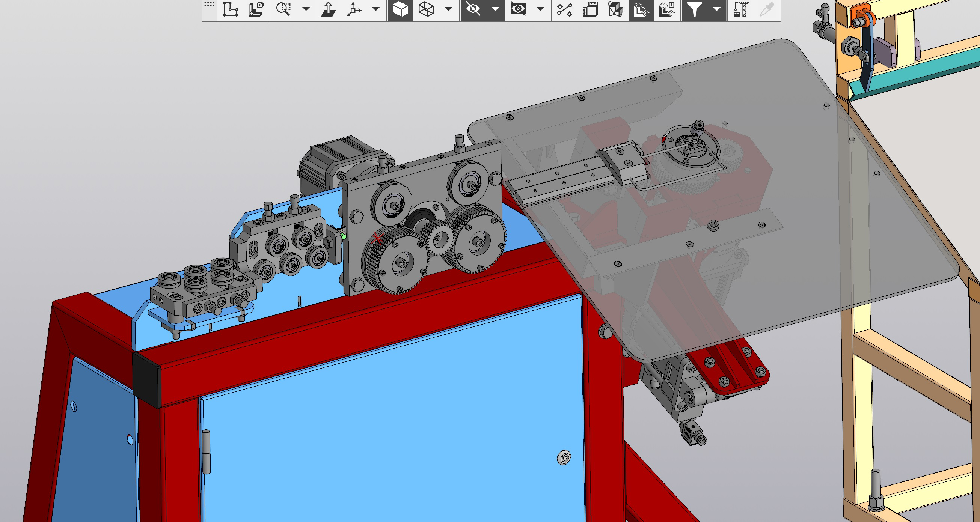Expand the dropdown next to the orientation axes
The image size is (980, 522).
coord(376,9)
